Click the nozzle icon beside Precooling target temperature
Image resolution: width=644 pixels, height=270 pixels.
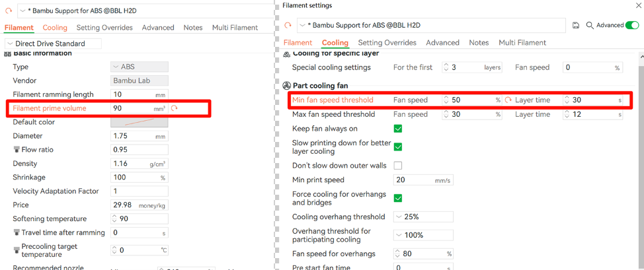(17, 250)
